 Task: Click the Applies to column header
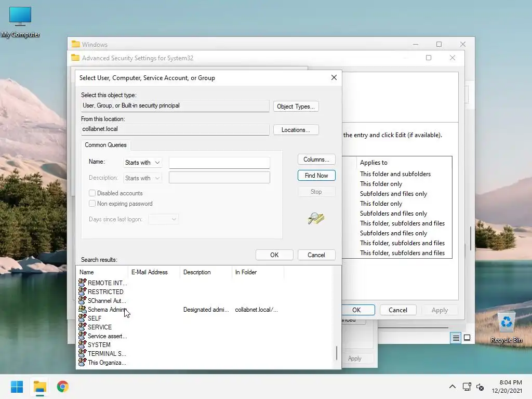(374, 163)
